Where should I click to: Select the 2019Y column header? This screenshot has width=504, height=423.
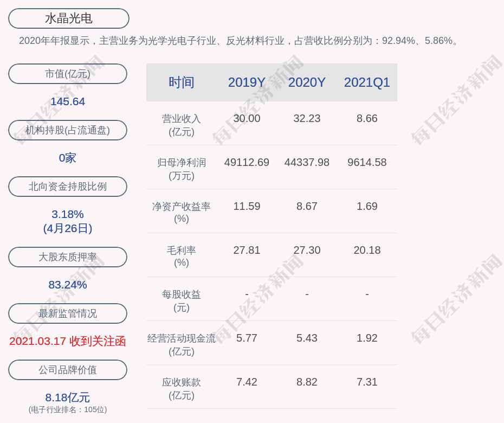(x=247, y=82)
